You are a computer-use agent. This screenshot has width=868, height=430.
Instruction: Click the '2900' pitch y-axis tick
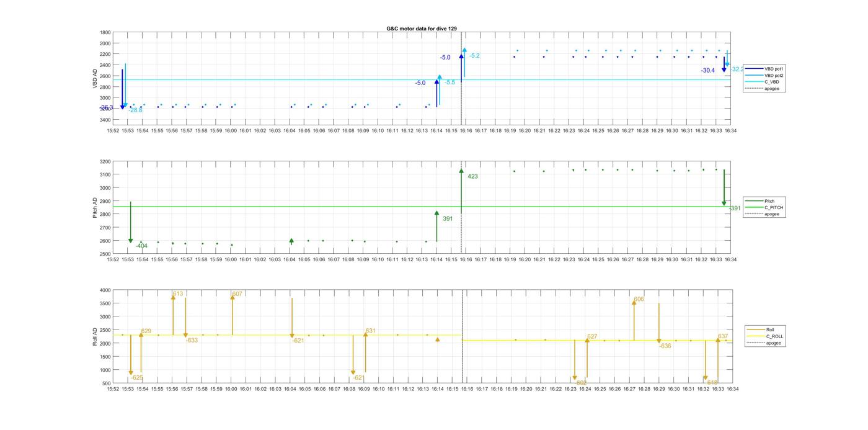pyautogui.click(x=105, y=201)
